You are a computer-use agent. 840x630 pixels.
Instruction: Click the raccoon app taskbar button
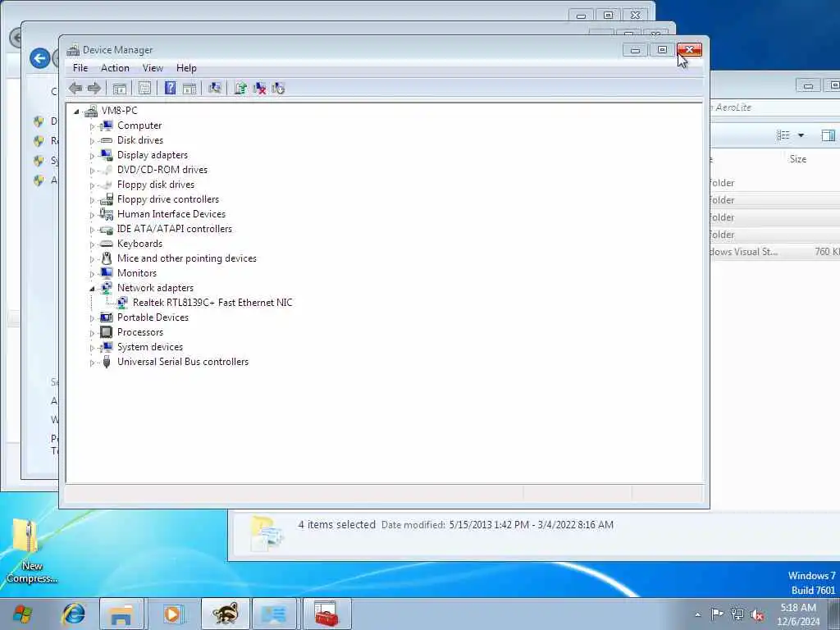(x=225, y=614)
